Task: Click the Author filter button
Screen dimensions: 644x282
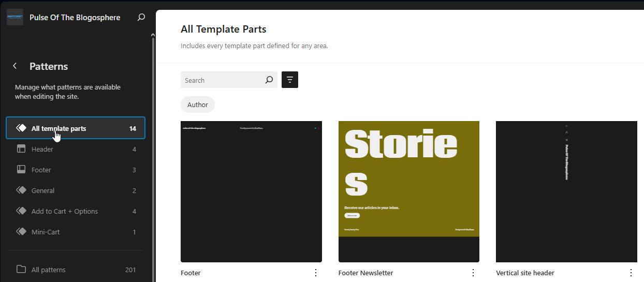Action: [198, 105]
